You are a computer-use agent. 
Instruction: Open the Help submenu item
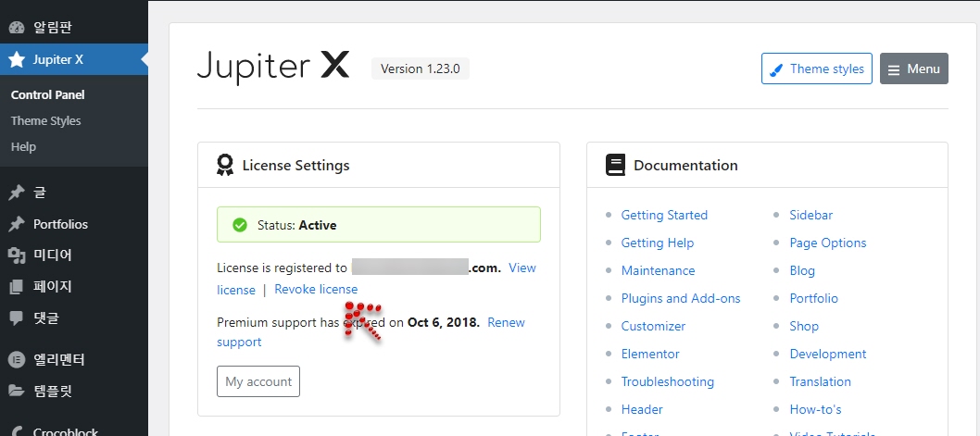(23, 147)
